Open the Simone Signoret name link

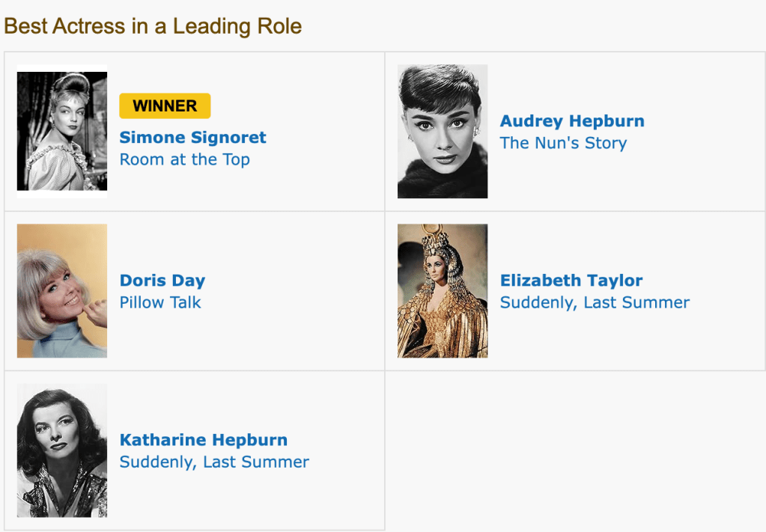192,138
